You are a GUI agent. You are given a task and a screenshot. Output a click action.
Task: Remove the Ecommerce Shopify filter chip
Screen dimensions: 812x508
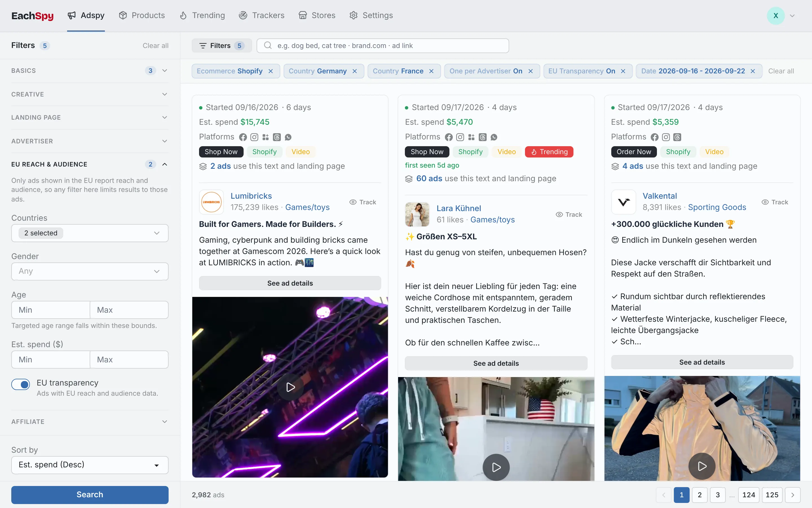(270, 71)
